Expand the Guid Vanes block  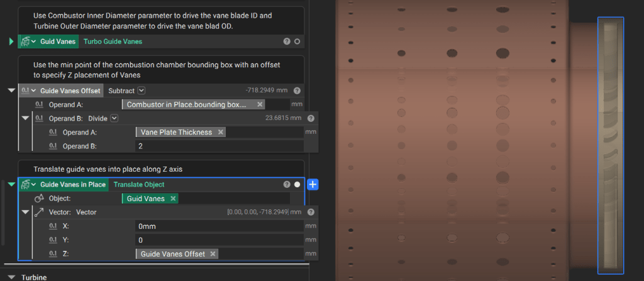coord(11,41)
